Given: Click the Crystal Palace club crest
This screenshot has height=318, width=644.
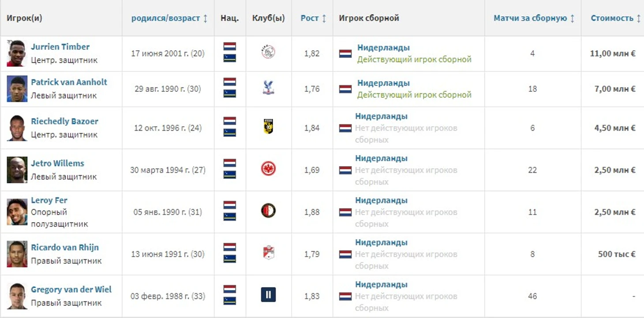Looking at the screenshot, I should coord(268,88).
